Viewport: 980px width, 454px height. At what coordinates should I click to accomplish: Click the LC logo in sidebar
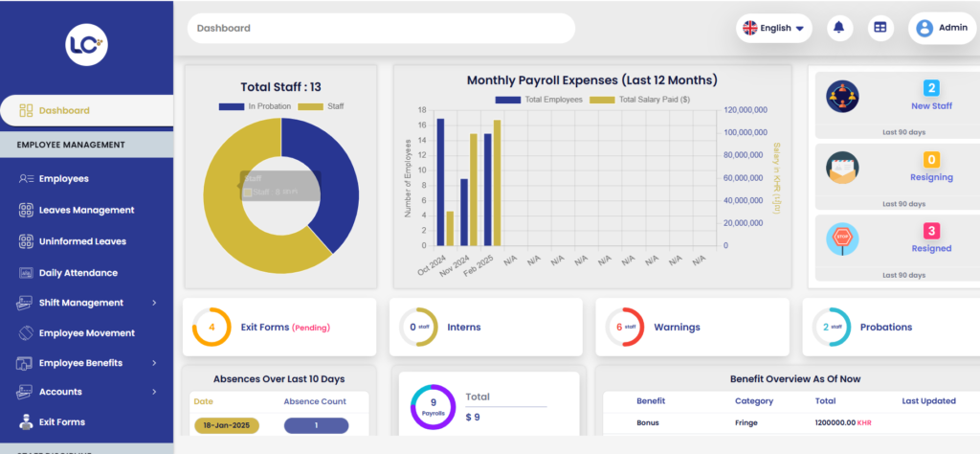(x=86, y=45)
